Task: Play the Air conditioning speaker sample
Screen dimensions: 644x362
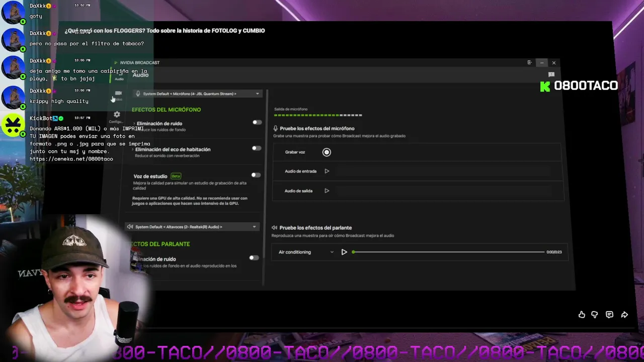Action: [x=344, y=252]
